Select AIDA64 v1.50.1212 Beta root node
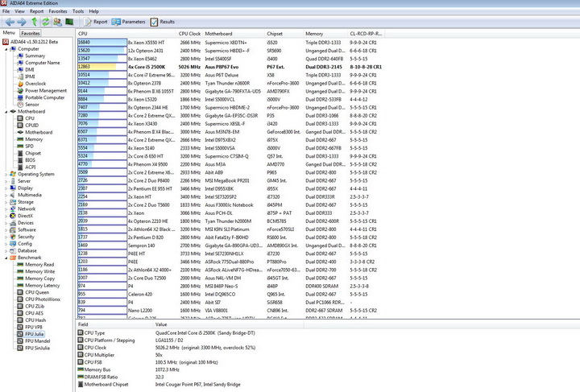 pyautogui.click(x=31, y=42)
